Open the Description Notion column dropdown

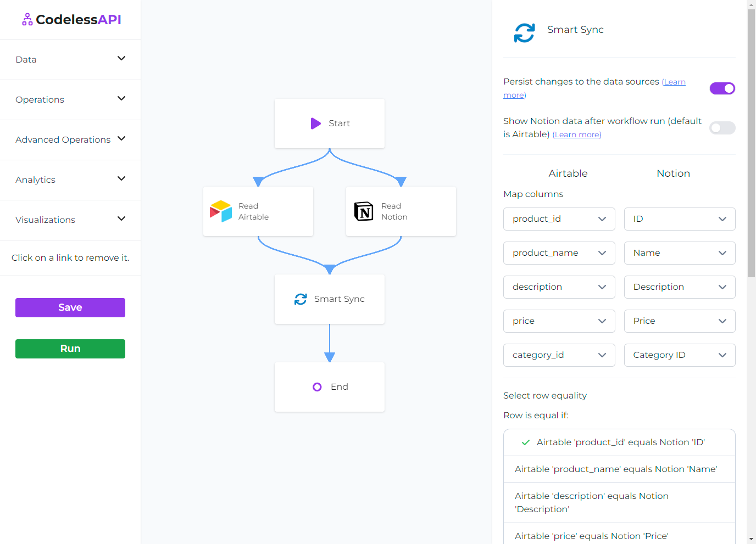pyautogui.click(x=680, y=287)
